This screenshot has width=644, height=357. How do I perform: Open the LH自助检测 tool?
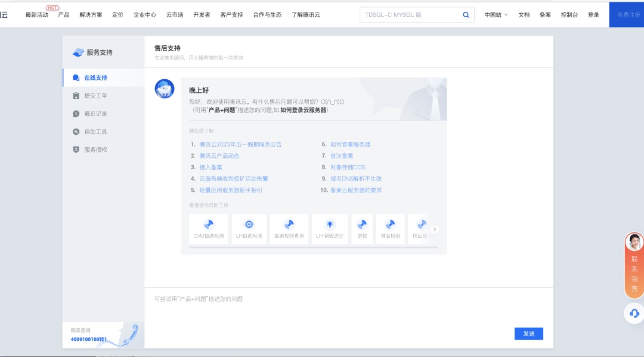tap(249, 229)
